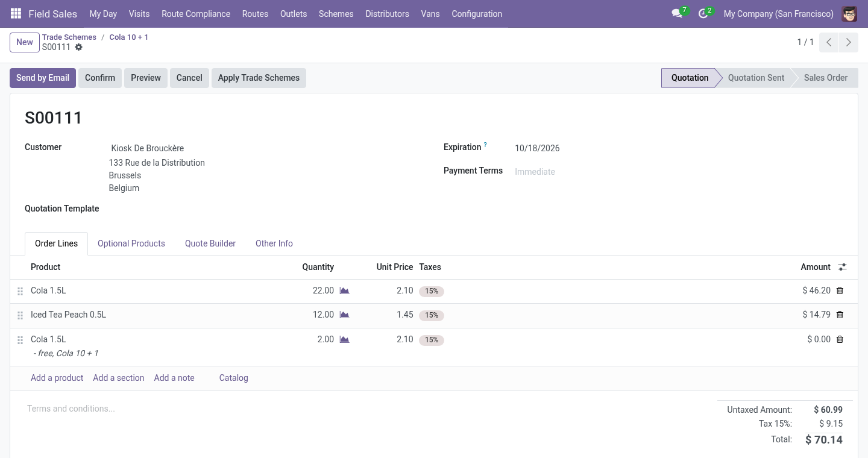This screenshot has height=458, width=868.
Task: Open the user avatar menu
Action: (x=849, y=13)
